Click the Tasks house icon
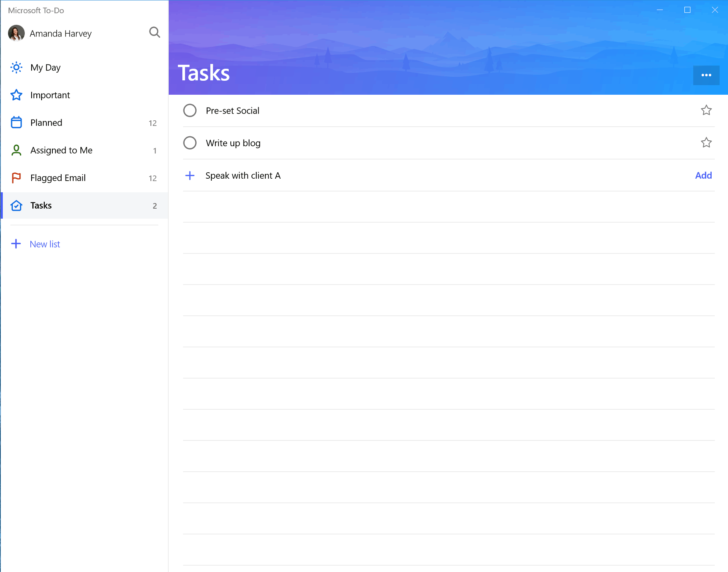Screen dimensions: 728x572 (16, 205)
